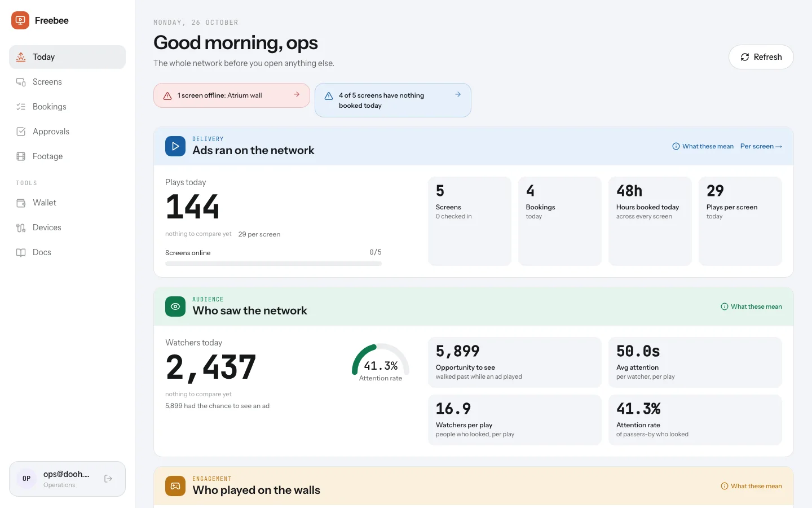Click the '144' plays today figure
812x508 pixels.
[x=192, y=207]
